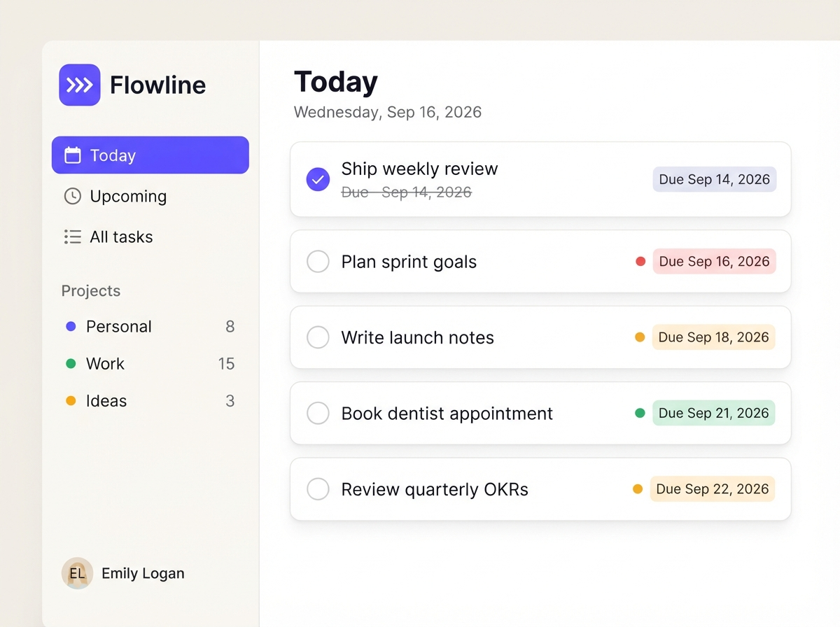
Task: Select the Personal project
Action: coord(150,326)
